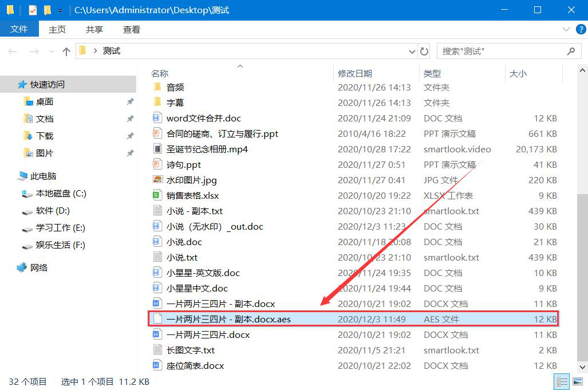Click the pin icon next to 桌面
Viewport: 588px width, 390px height.
tap(130, 101)
